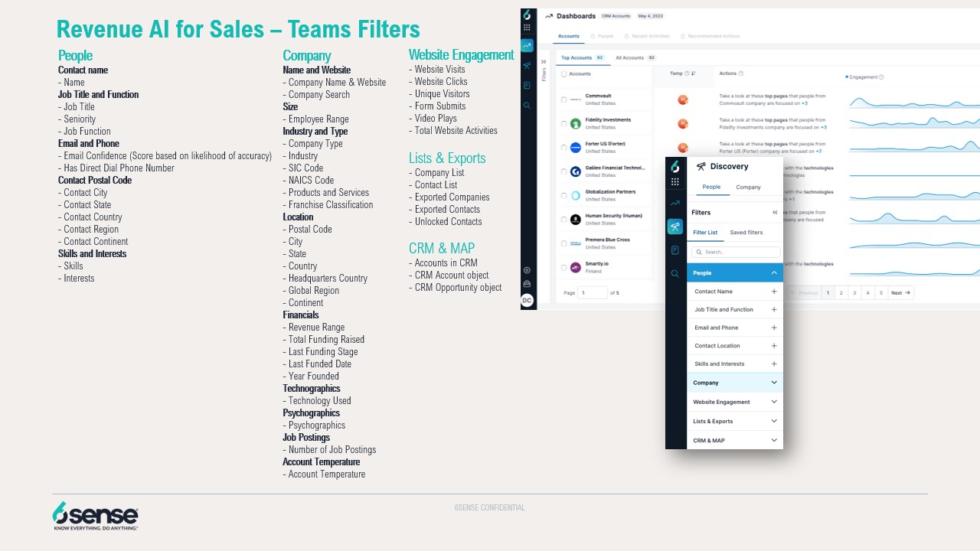Expand the Dashboards Filters side panel

[x=544, y=62]
